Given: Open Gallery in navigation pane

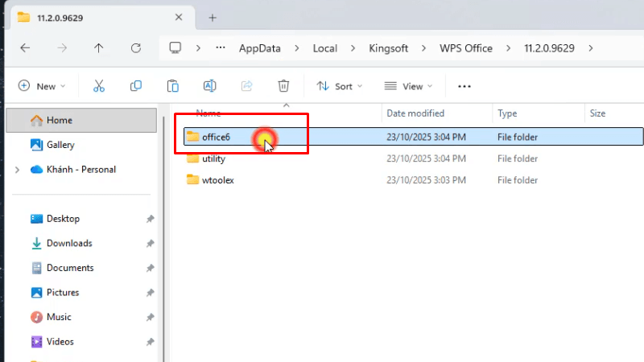Looking at the screenshot, I should click(60, 145).
